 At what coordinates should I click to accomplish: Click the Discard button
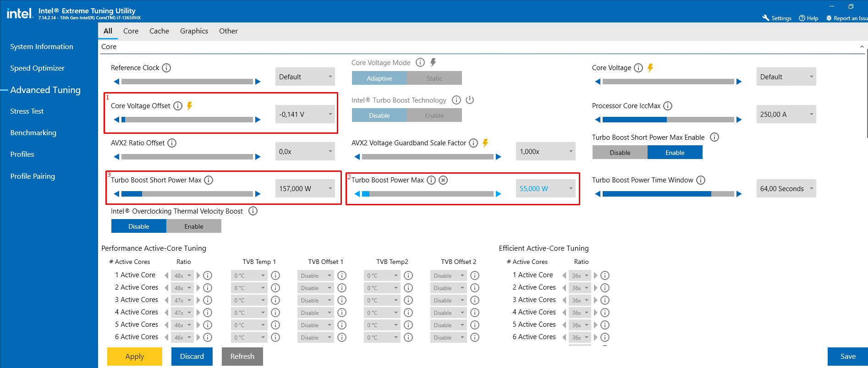pos(192,356)
